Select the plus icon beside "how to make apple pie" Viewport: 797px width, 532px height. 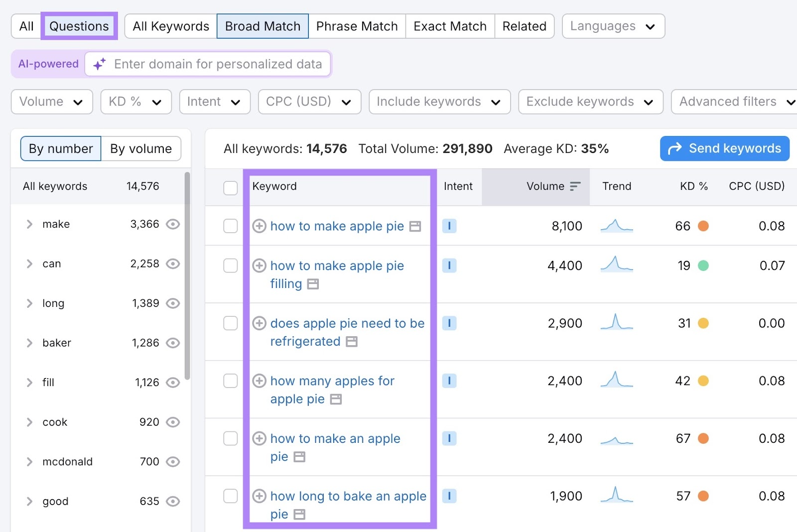[259, 226]
